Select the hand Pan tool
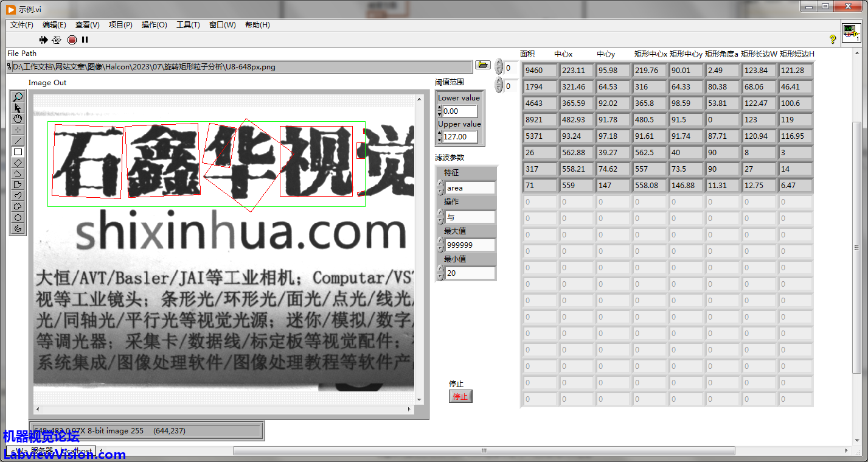This screenshot has width=868, height=462. (18, 119)
